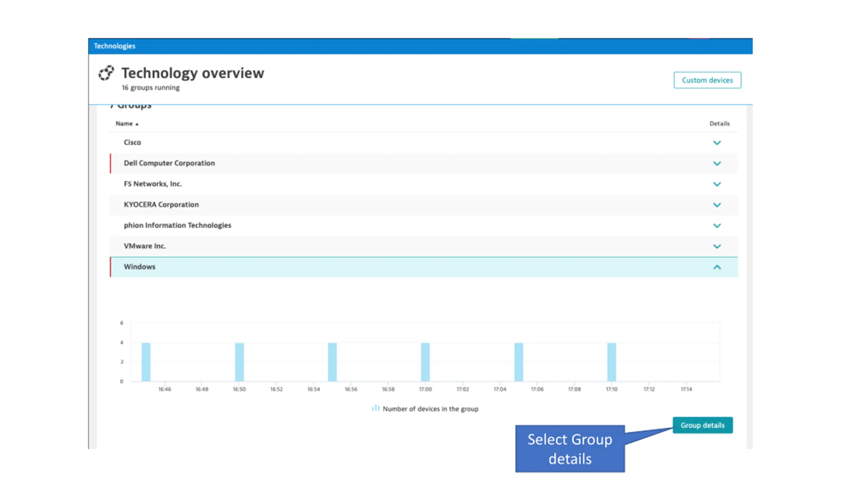Screen dimensions: 868x488
Task: Expand the Cisco group details chevron
Action: pos(716,143)
